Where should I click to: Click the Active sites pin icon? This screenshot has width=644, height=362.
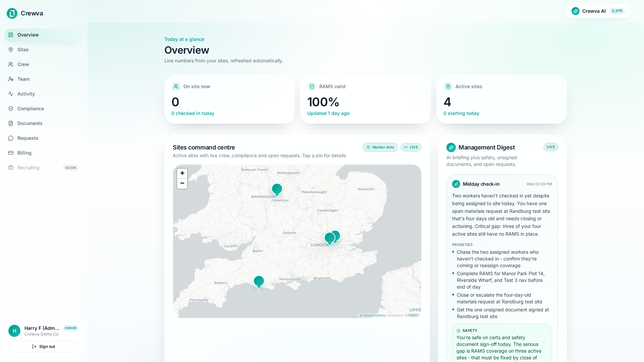coord(448,86)
